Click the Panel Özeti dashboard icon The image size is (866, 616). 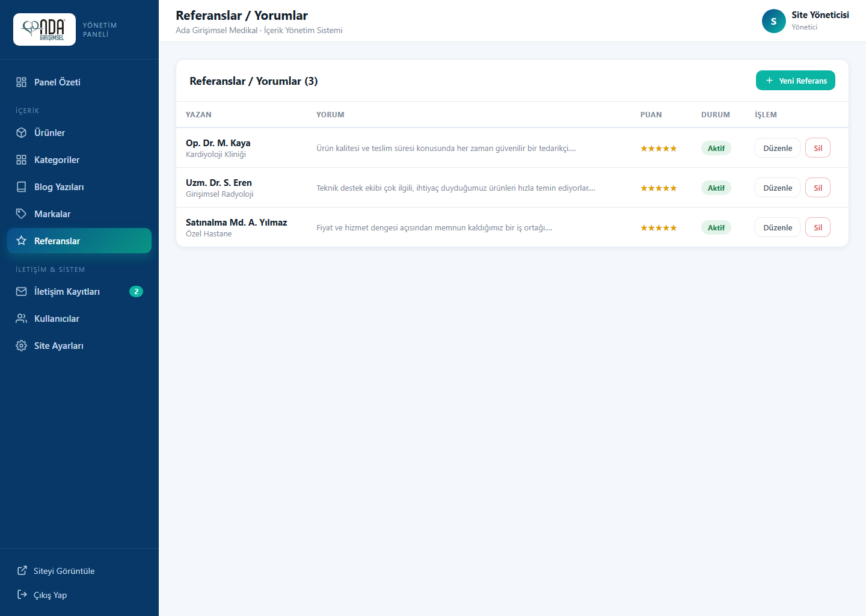pyautogui.click(x=22, y=82)
